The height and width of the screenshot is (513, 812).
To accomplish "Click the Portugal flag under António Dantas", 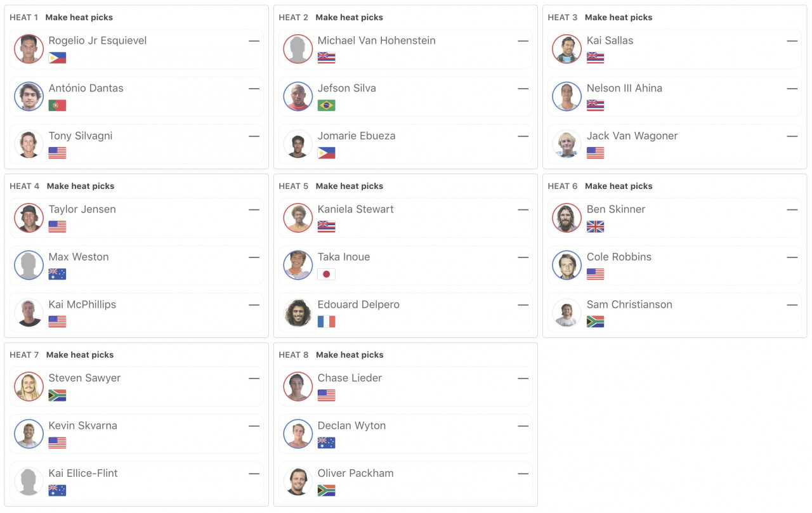I will 57,105.
